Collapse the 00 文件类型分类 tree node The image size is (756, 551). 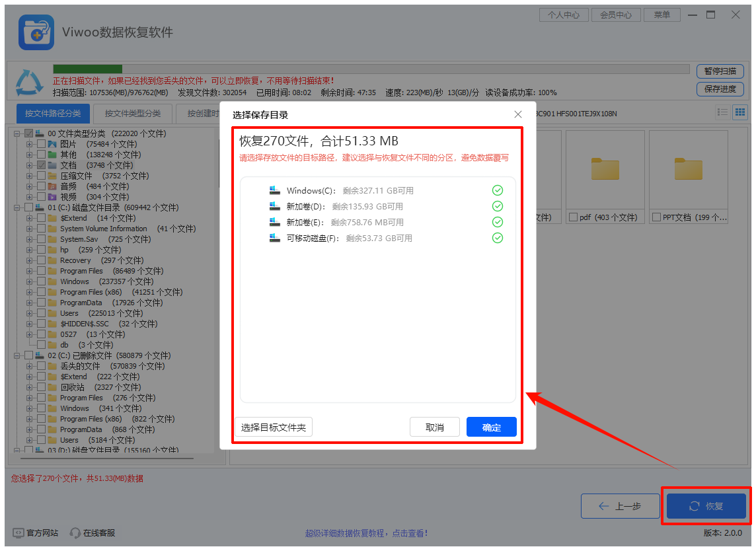[x=17, y=133]
